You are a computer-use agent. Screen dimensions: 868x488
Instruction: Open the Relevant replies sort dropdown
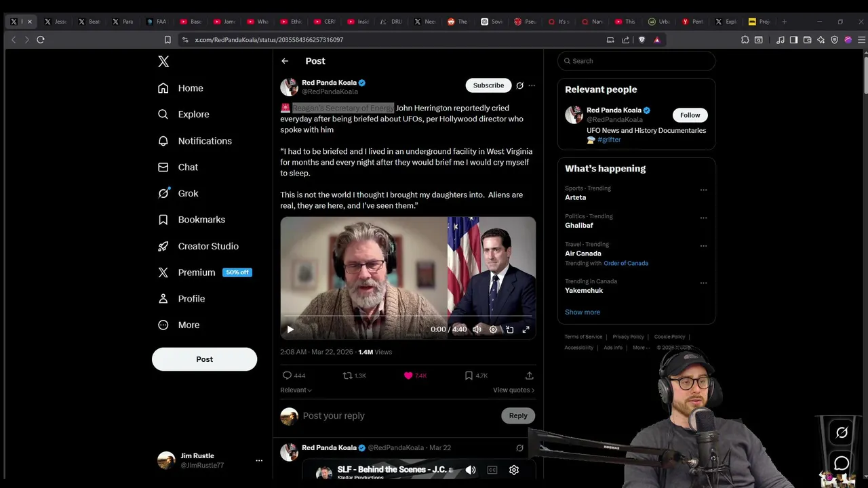click(x=296, y=390)
